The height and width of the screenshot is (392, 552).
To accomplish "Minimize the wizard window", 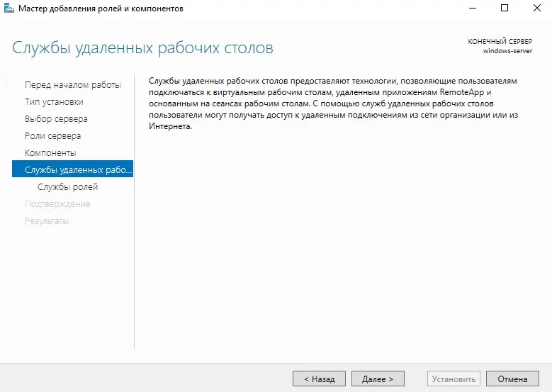I will 473,8.
